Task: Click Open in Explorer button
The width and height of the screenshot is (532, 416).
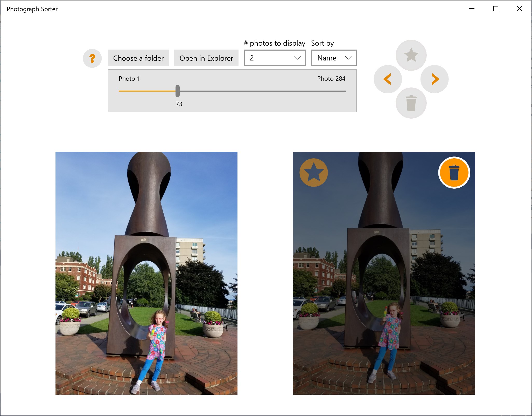Action: (x=206, y=58)
